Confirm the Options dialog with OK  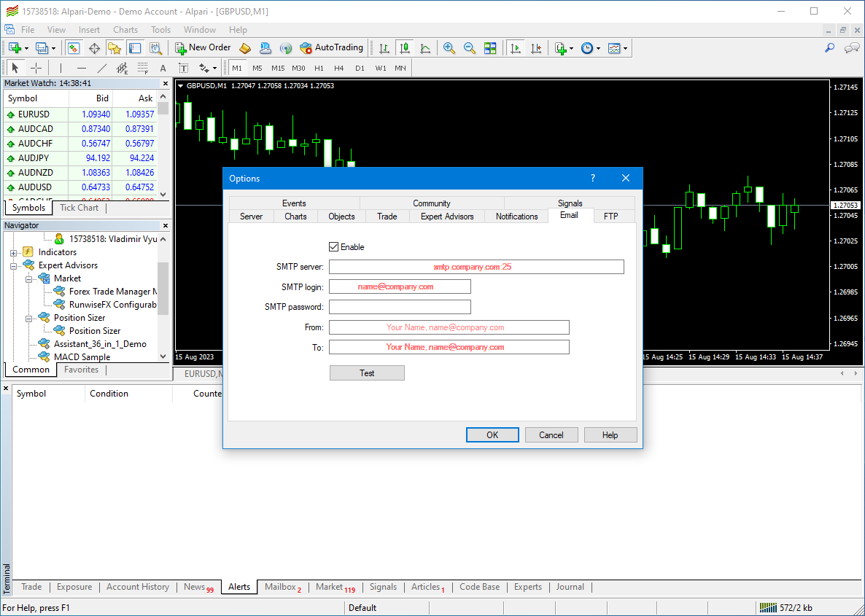[492, 434]
